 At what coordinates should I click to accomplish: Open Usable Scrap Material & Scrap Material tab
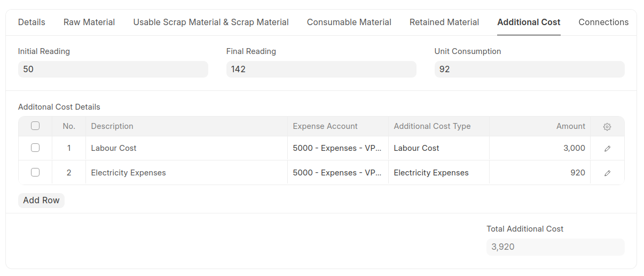point(211,22)
